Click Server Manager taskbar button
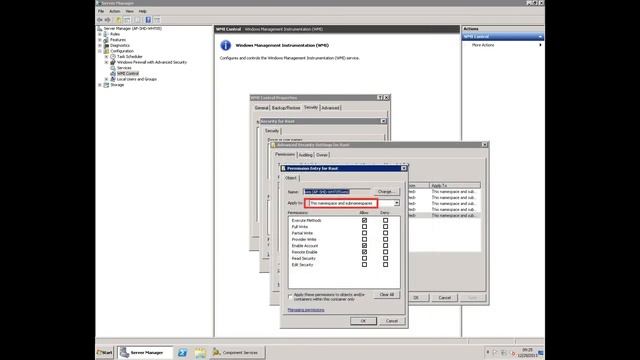 pos(145,352)
